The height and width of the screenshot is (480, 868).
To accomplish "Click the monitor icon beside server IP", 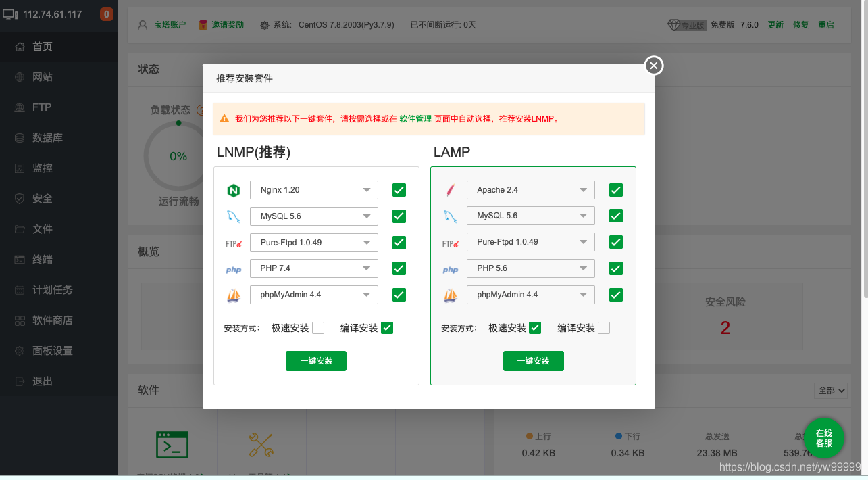I will coord(10,14).
